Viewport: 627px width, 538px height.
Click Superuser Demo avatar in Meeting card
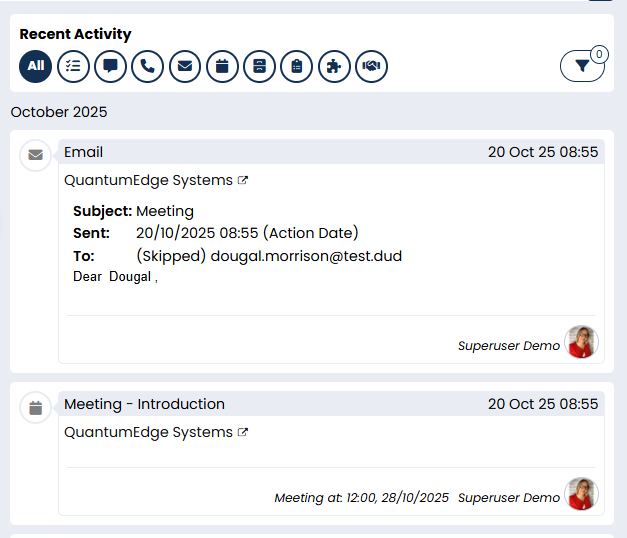(x=581, y=495)
